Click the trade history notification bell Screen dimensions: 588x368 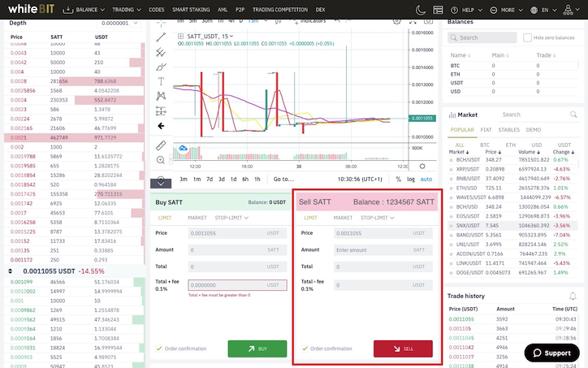tap(573, 296)
